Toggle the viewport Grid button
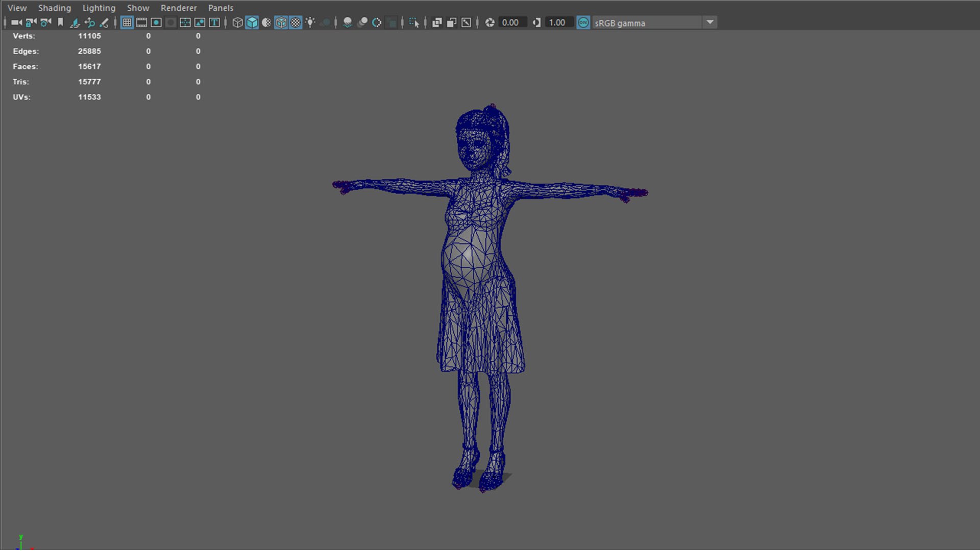Viewport: 980px width, 551px height. click(127, 22)
